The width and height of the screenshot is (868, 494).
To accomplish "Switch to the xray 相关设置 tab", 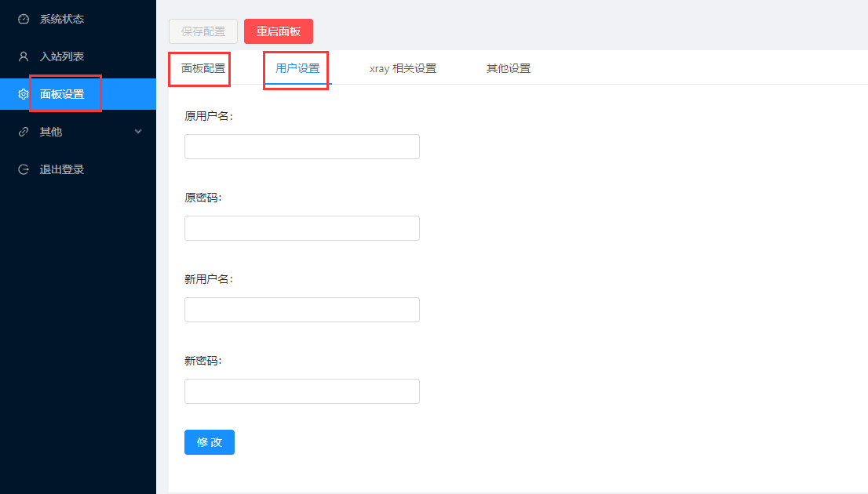I will pyautogui.click(x=403, y=68).
